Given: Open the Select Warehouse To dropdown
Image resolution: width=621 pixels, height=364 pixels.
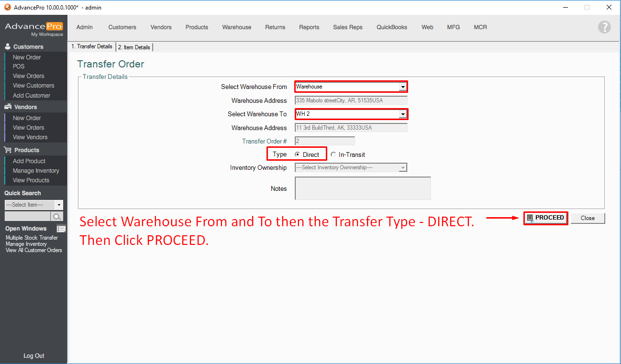Looking at the screenshot, I should click(x=403, y=114).
